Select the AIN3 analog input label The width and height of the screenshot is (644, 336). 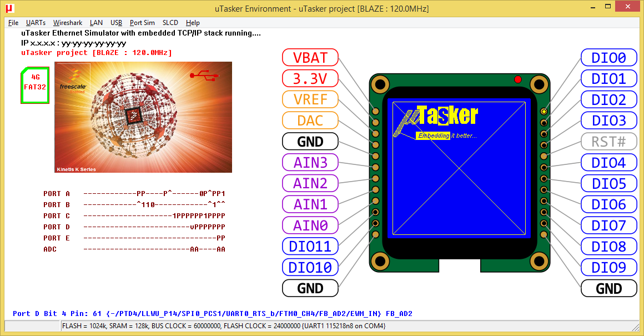pyautogui.click(x=310, y=163)
